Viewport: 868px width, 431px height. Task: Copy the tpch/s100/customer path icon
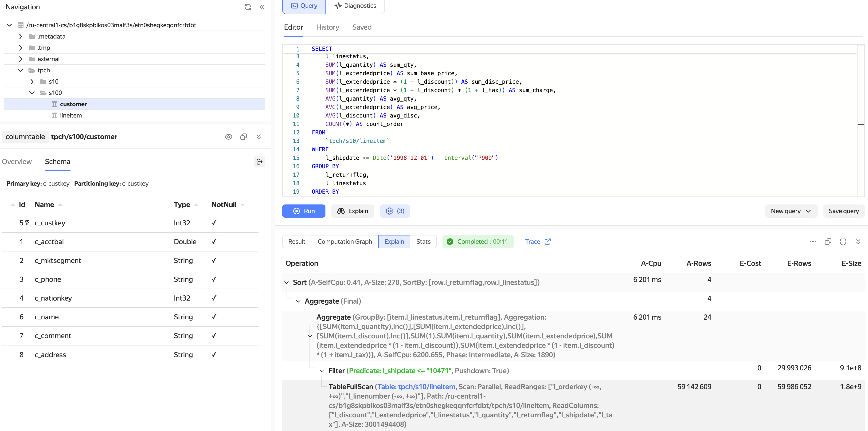click(x=244, y=137)
